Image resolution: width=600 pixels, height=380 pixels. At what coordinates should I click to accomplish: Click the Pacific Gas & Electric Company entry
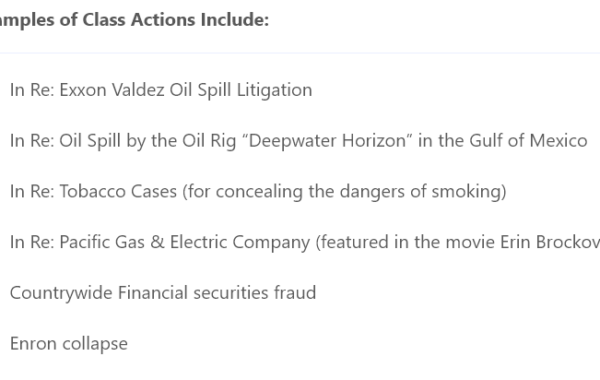coord(305,242)
